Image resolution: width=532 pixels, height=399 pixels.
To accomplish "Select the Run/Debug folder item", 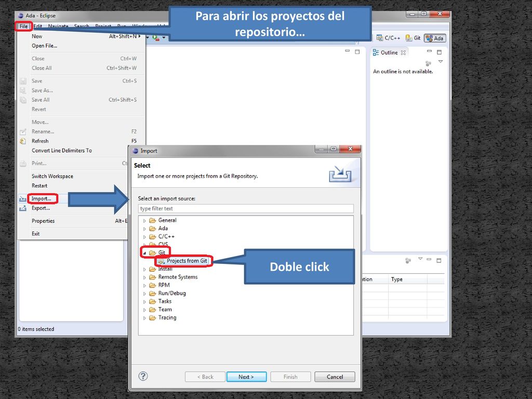I will click(x=168, y=293).
